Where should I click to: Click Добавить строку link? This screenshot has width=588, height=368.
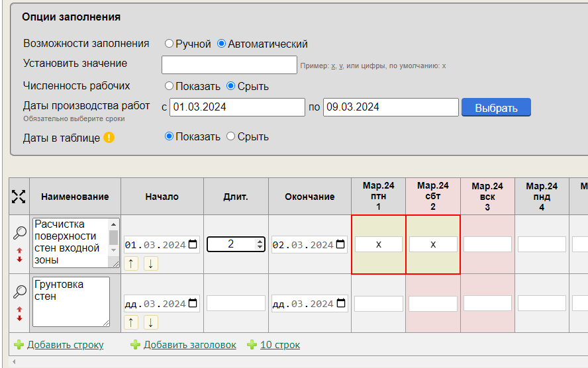(x=66, y=345)
